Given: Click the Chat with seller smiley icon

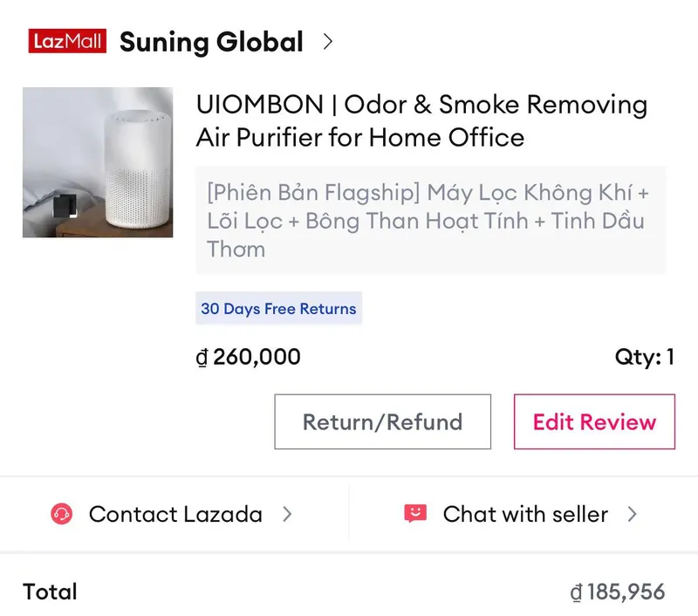Looking at the screenshot, I should tap(415, 514).
